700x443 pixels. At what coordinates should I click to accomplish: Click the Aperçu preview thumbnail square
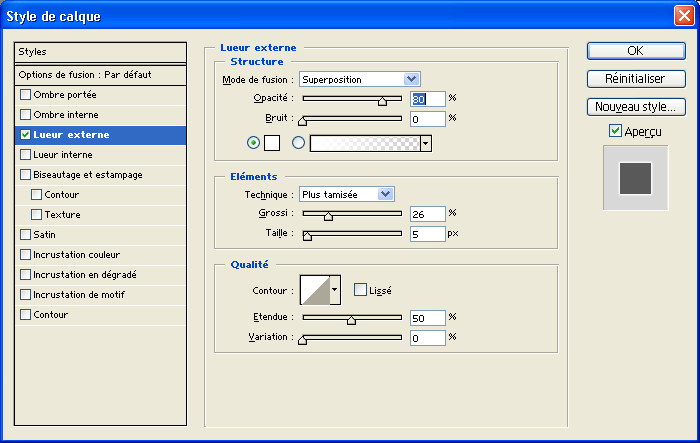pos(635,179)
